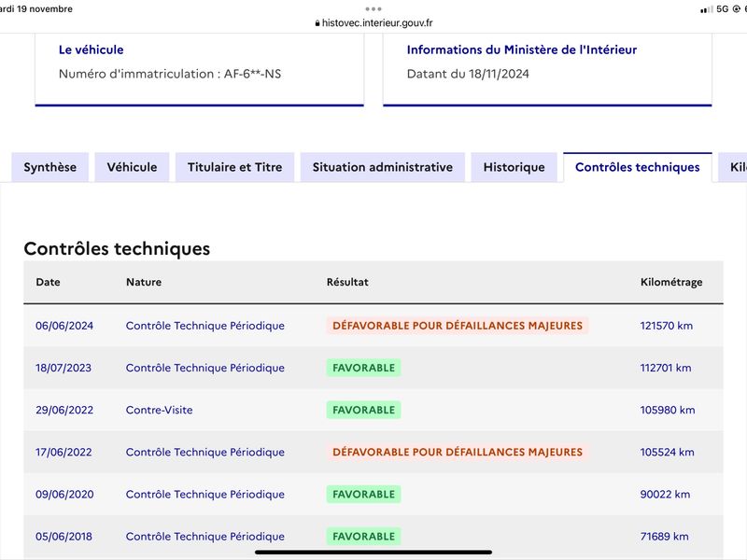Click the 'Informations du Ministère de l'Intérieur' heading
Screen dimensions: 747x560
(522, 49)
